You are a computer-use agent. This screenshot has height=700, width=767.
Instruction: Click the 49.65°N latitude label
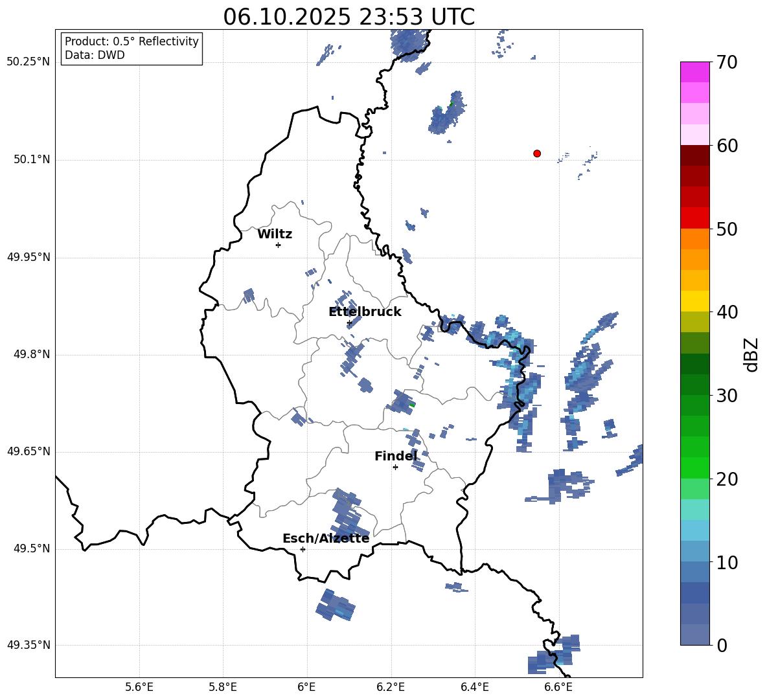tap(29, 451)
